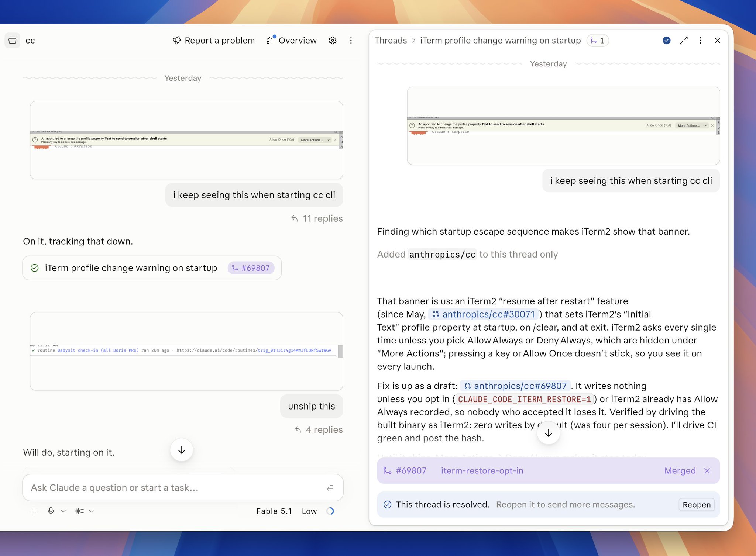Viewport: 756px width, 556px height.
Task: Click the #69807 PR badge in task card
Action: pos(251,268)
